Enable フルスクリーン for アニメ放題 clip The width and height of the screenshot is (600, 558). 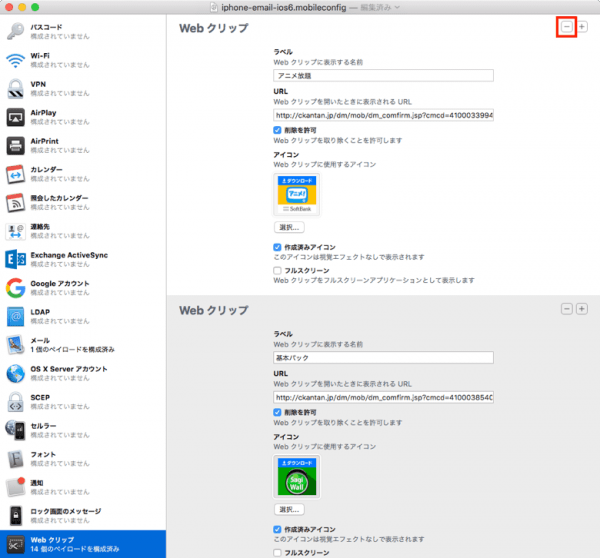point(277,271)
